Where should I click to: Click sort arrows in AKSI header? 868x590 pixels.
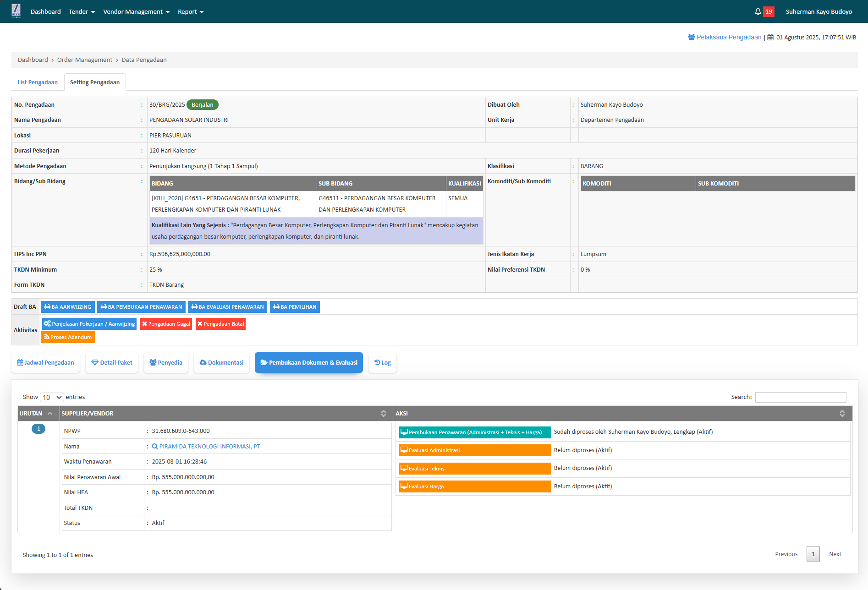point(842,414)
